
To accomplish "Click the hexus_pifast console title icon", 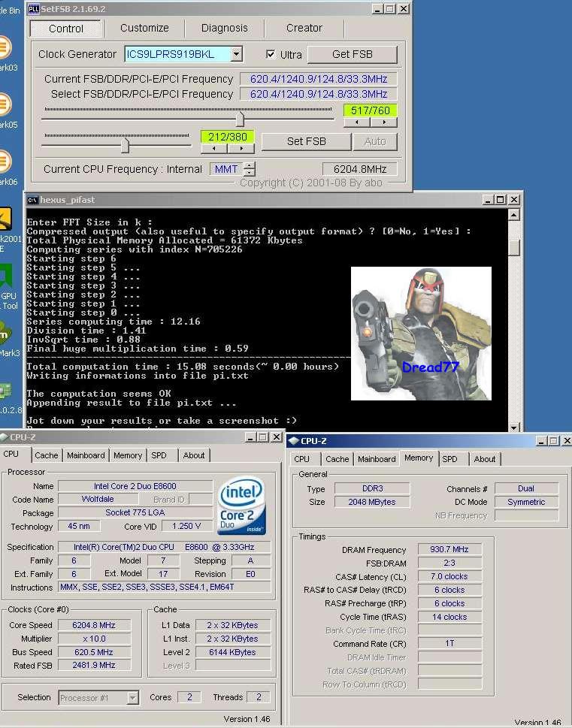I will coord(32,200).
